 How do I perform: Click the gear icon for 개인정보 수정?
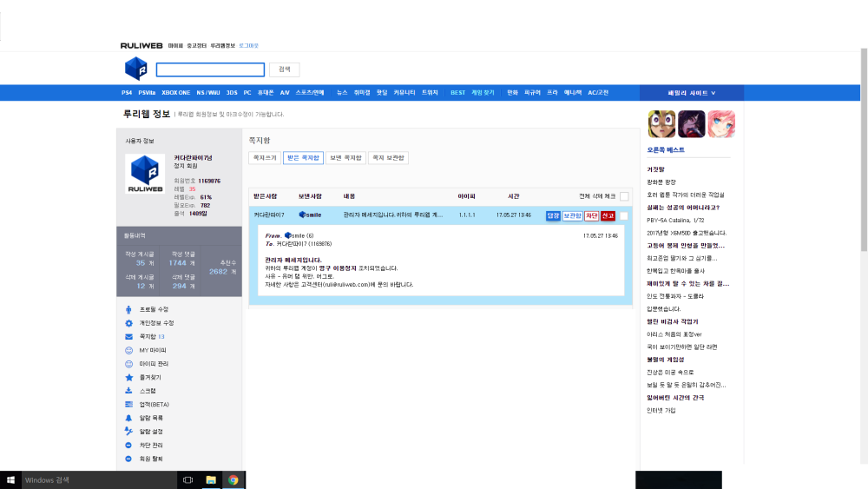[128, 323]
